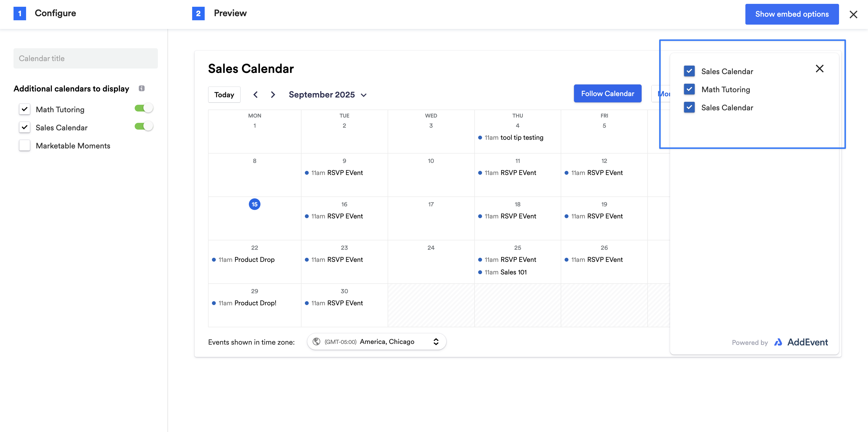Open the America, Chicago time zone selector
Screen dimensions: 868x432
(376, 342)
